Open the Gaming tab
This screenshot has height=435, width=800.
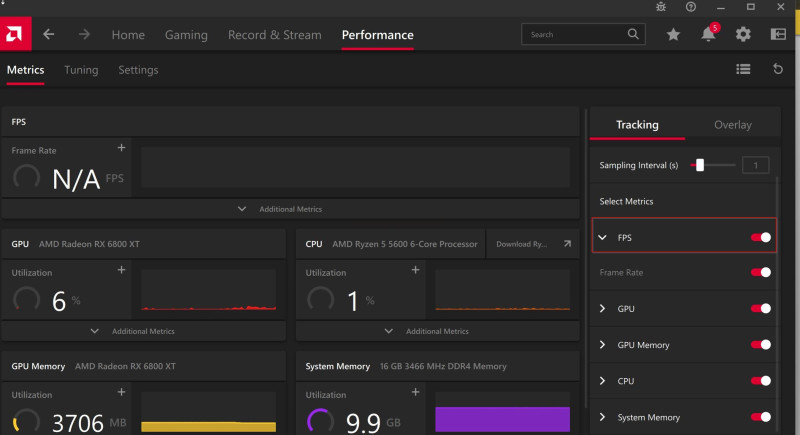coord(186,35)
